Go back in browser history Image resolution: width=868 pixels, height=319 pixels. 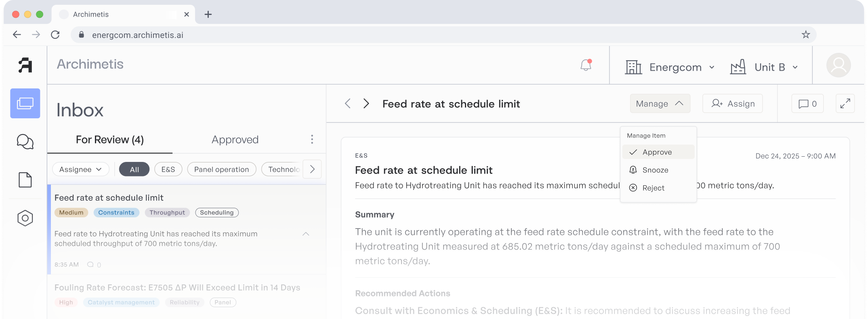click(17, 35)
